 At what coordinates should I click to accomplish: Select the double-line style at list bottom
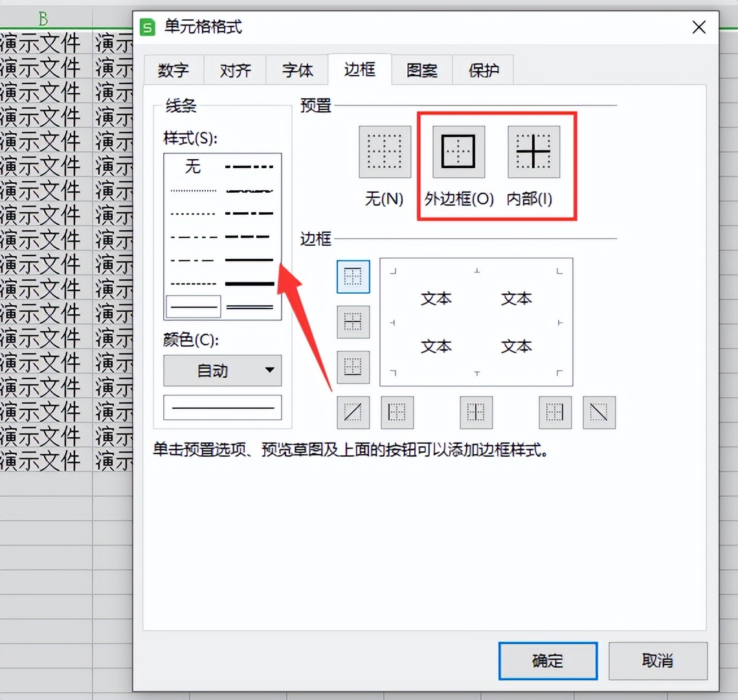pyautogui.click(x=249, y=306)
